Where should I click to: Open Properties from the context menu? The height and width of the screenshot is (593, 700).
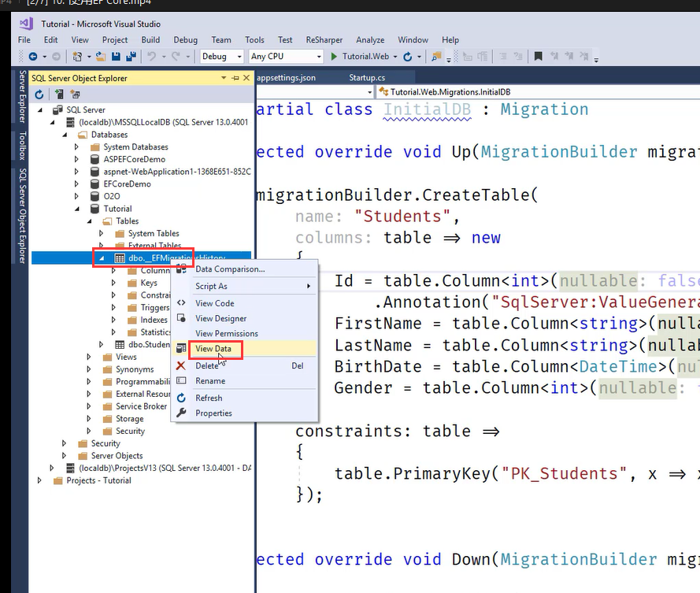tap(244, 413)
